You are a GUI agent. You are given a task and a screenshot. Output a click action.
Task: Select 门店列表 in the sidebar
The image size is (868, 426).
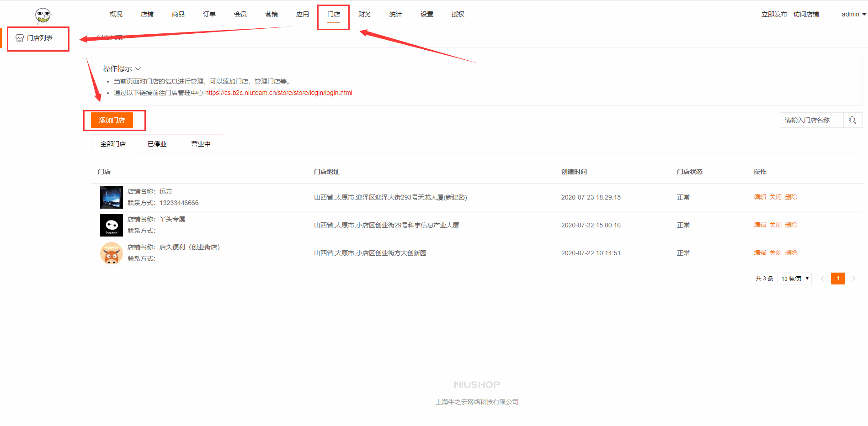pyautogui.click(x=40, y=38)
